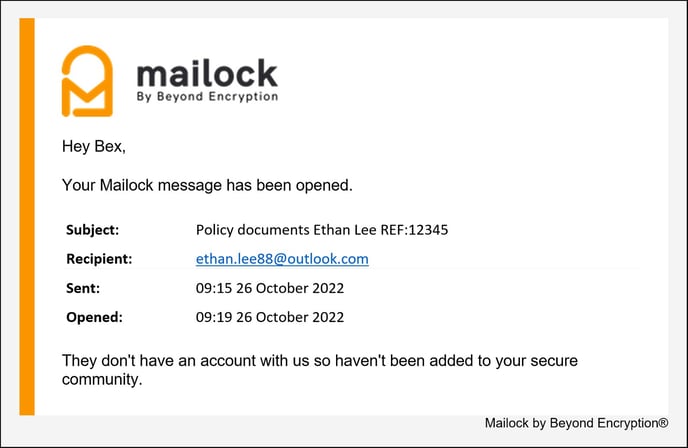Click the By Beyond Encryption tagline
The image size is (688, 448).
207,97
